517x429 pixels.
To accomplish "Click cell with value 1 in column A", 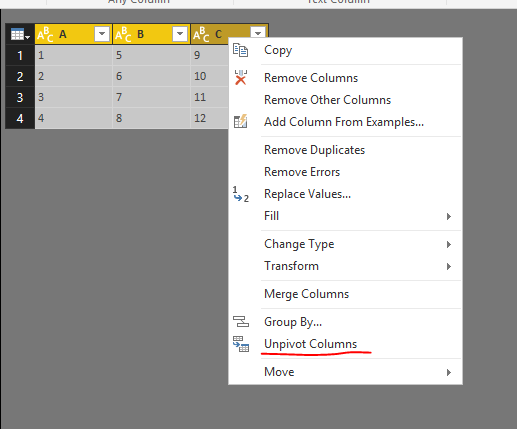I will (74, 55).
